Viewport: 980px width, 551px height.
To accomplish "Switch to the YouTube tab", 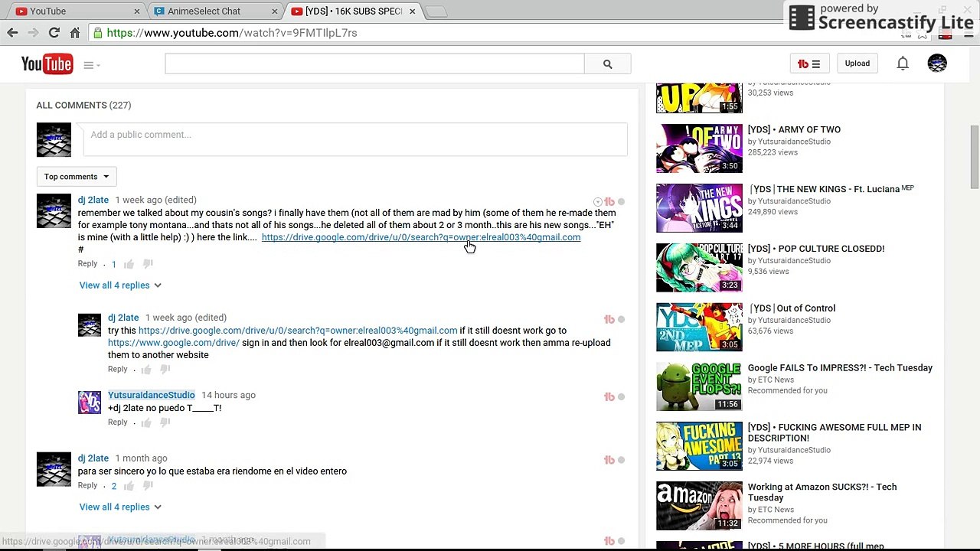I will pyautogui.click(x=77, y=11).
